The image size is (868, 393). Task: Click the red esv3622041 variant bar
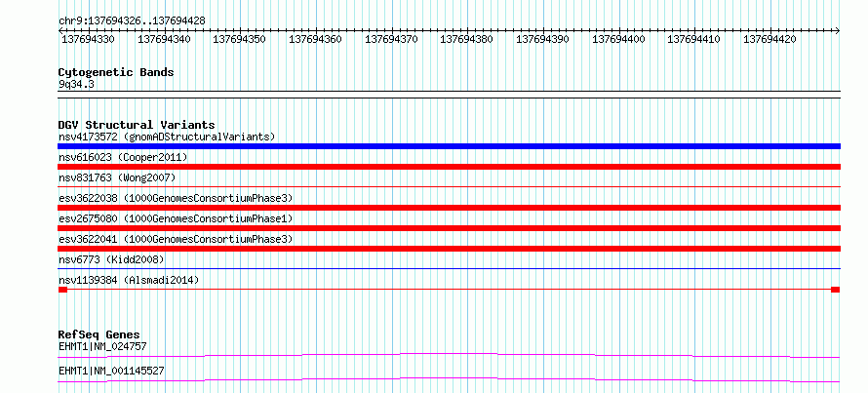click(449, 249)
